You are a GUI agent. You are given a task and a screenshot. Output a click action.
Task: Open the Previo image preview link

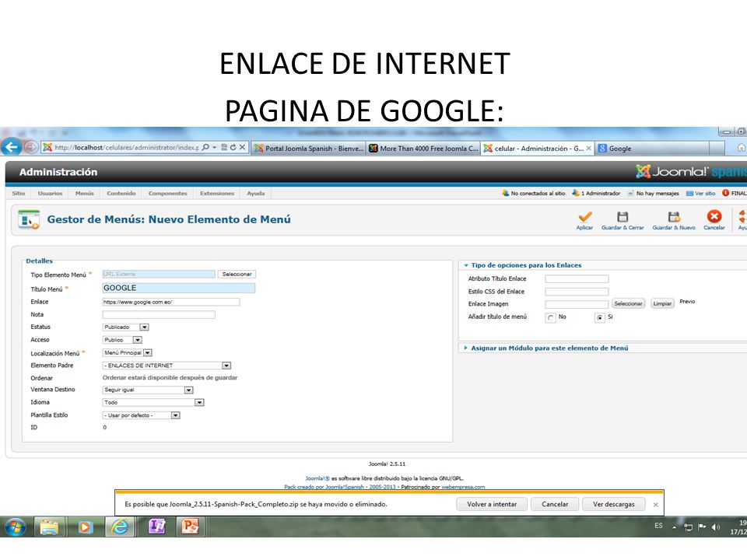[687, 302]
